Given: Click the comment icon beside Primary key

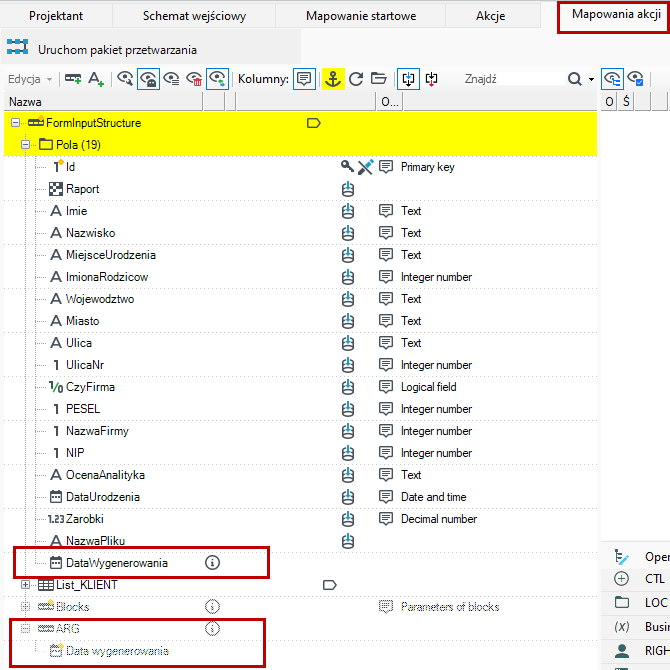Looking at the screenshot, I should (386, 167).
